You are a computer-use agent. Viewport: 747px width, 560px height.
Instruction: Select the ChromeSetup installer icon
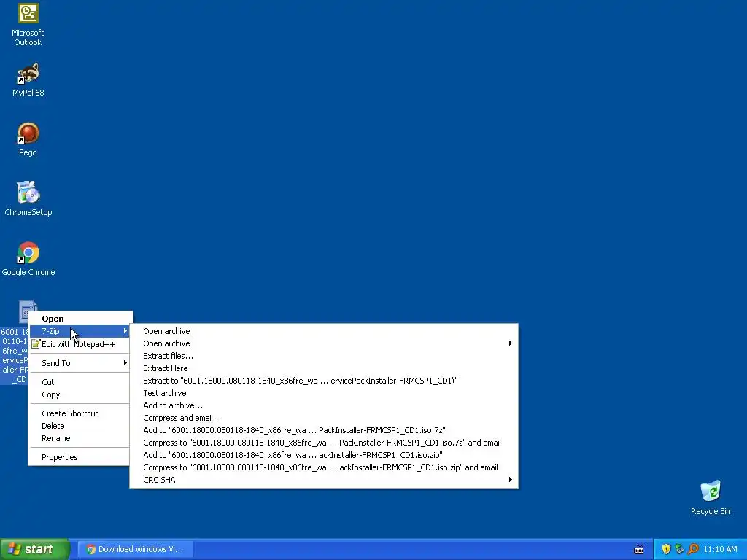(28, 199)
